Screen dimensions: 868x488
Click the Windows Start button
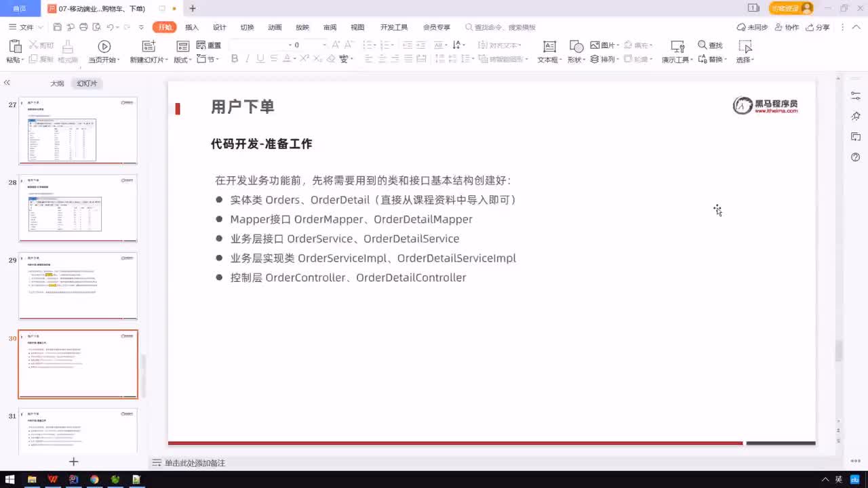point(10,479)
